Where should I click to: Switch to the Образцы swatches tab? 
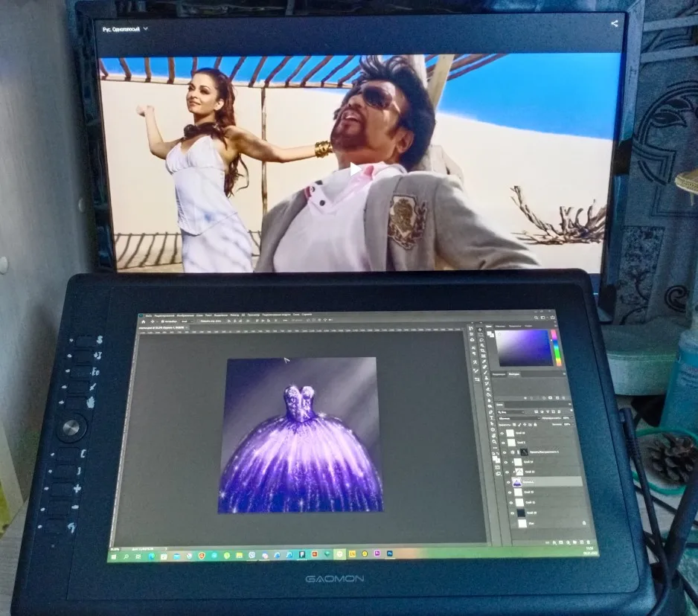[x=500, y=327]
